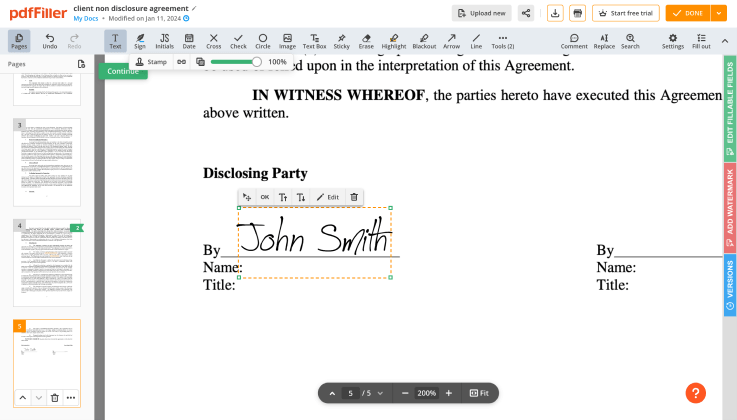The width and height of the screenshot is (737, 420).
Task: Expand the DONE button dropdown arrow
Action: (x=718, y=13)
